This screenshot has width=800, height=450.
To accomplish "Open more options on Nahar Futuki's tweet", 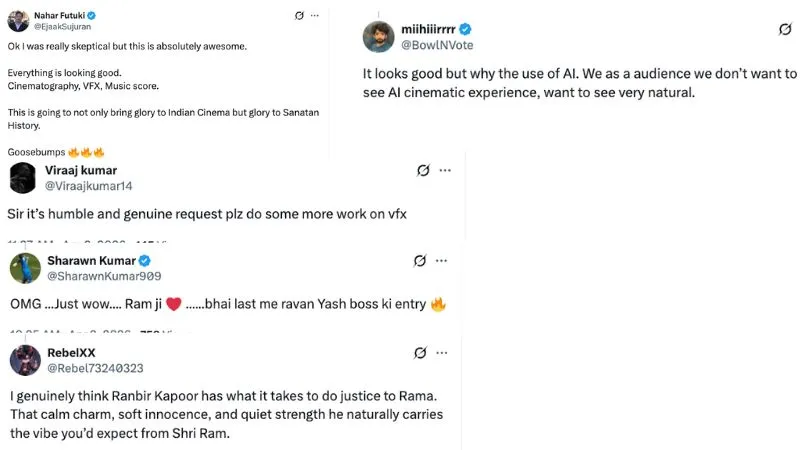I will (316, 16).
